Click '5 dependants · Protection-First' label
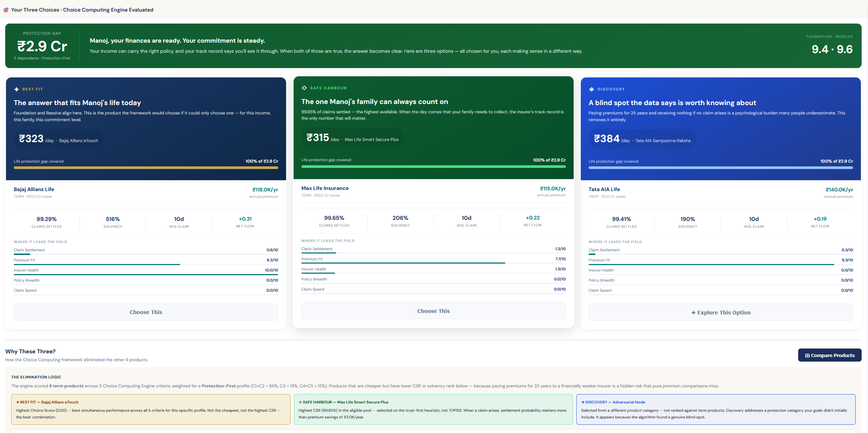The image size is (868, 433). pyautogui.click(x=42, y=58)
